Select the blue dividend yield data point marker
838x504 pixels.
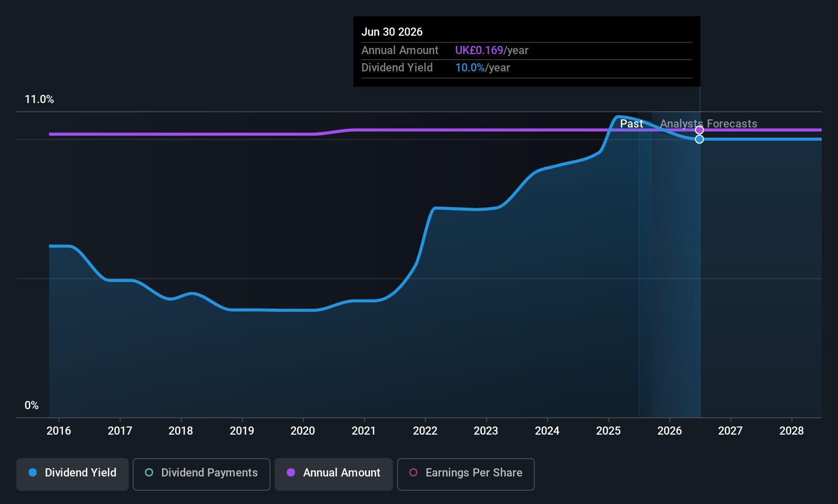point(700,139)
